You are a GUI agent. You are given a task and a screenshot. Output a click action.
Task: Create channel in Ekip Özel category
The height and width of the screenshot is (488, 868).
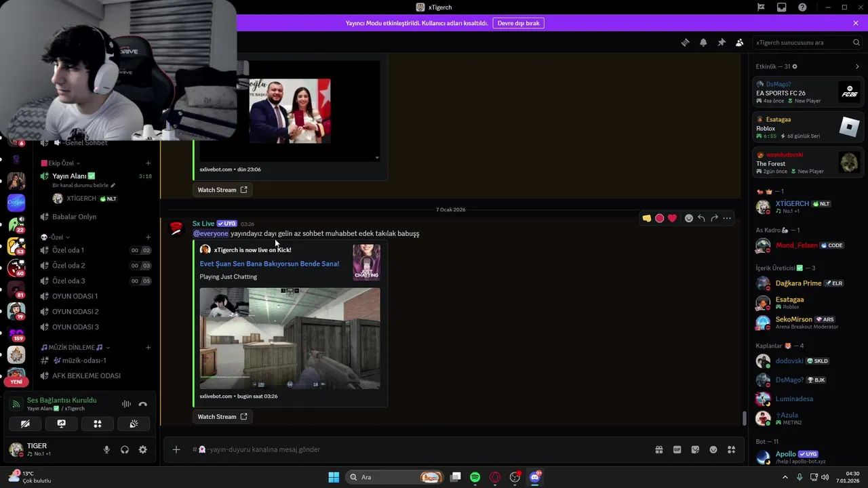click(x=148, y=163)
